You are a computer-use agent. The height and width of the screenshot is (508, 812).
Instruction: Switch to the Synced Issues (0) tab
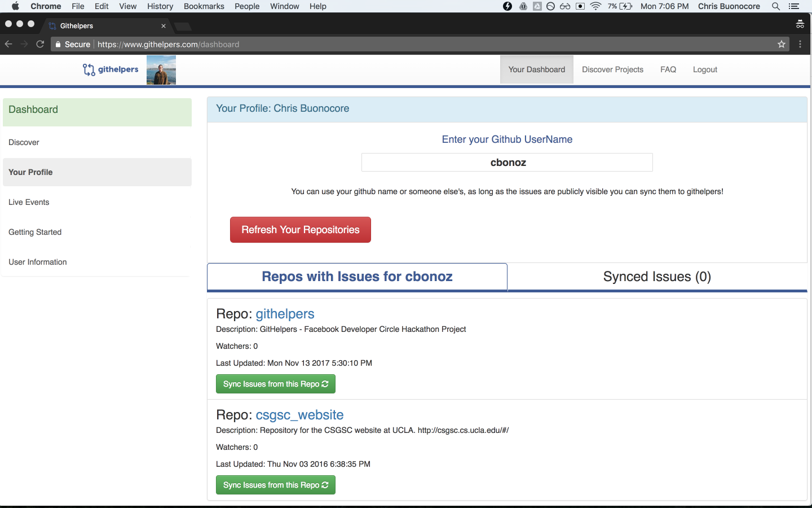[x=657, y=277]
